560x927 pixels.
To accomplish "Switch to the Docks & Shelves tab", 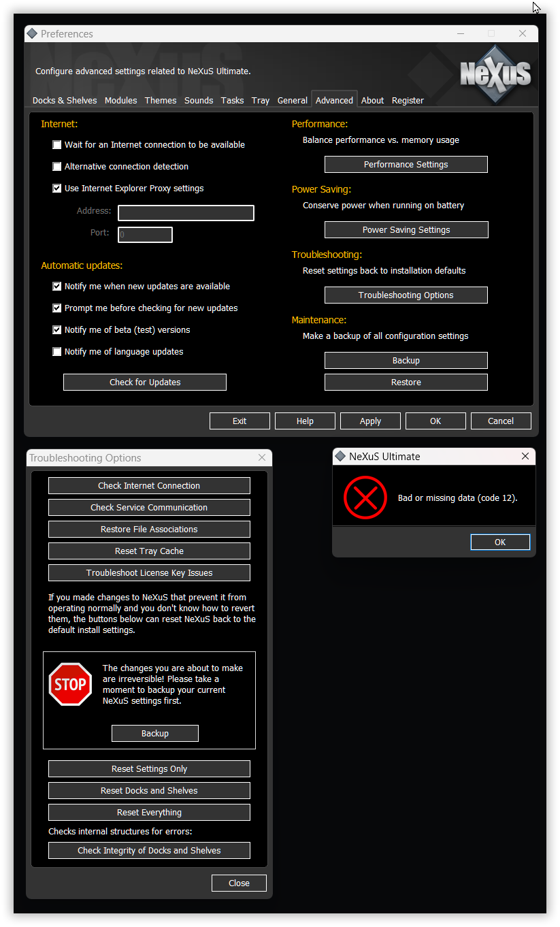I will point(65,101).
